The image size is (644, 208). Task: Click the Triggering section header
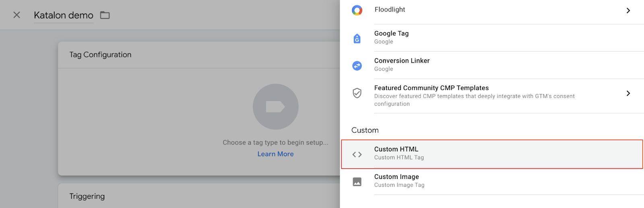[x=87, y=196]
